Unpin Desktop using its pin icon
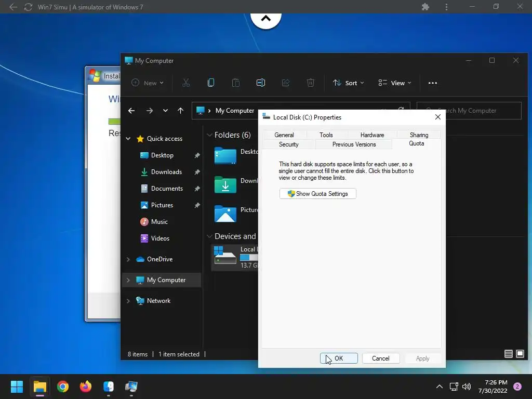 coord(197,155)
